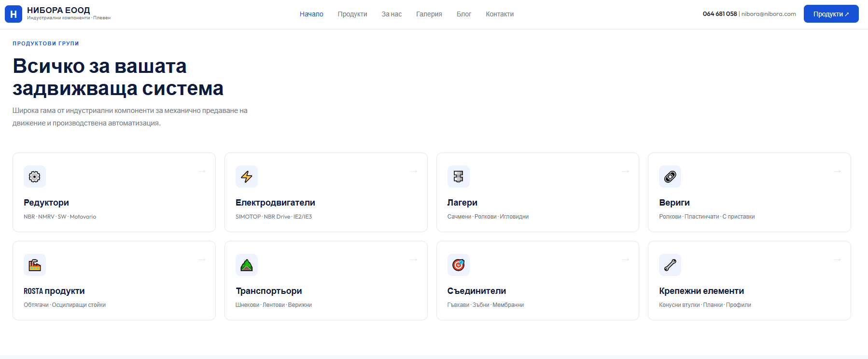Open the Галерия navigation item
This screenshot has width=868, height=359.
tap(429, 14)
